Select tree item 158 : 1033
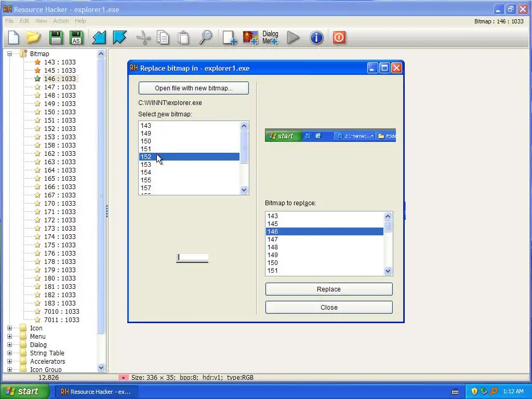 (60, 145)
